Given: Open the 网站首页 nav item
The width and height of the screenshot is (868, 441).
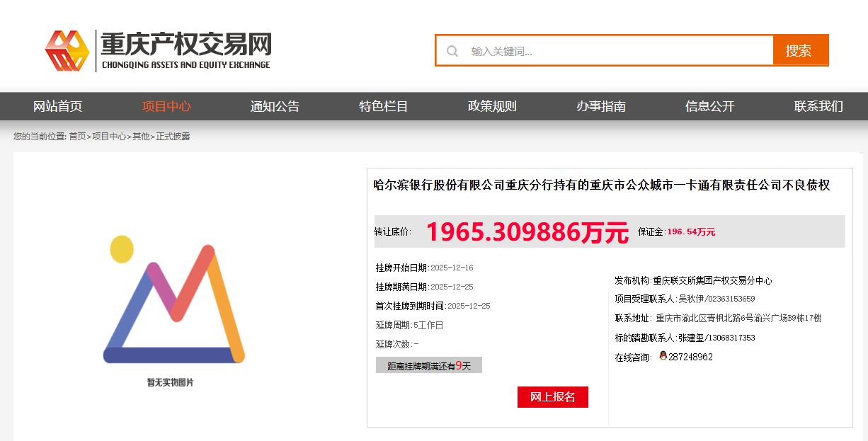Looking at the screenshot, I should 57,106.
